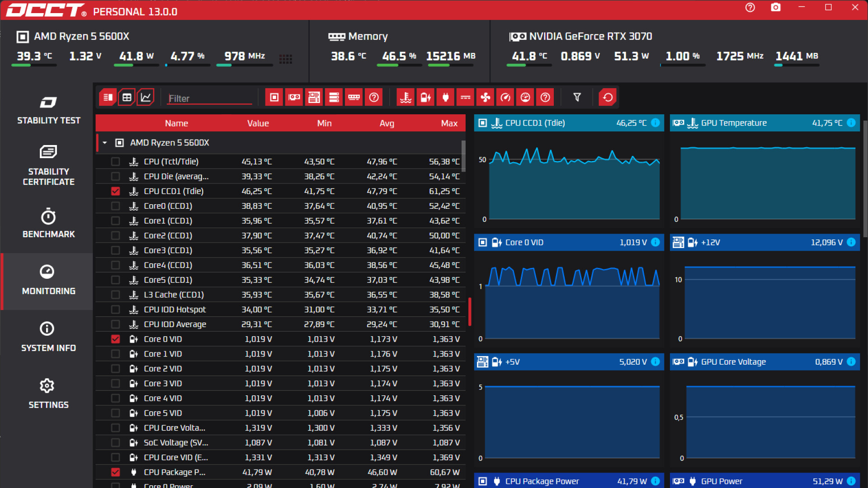Open the grid dots menu near CPU stats
Viewport: 868px width, 488px height.
coord(286,59)
